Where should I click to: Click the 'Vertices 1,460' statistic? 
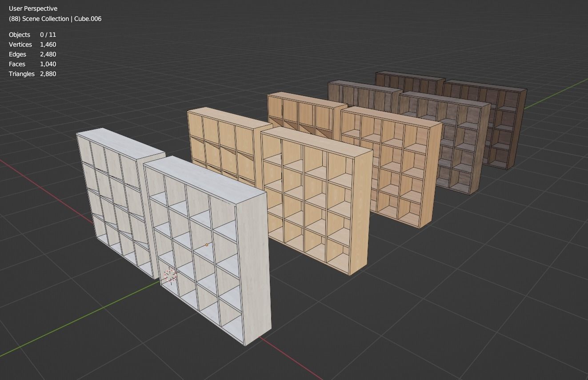(x=32, y=44)
